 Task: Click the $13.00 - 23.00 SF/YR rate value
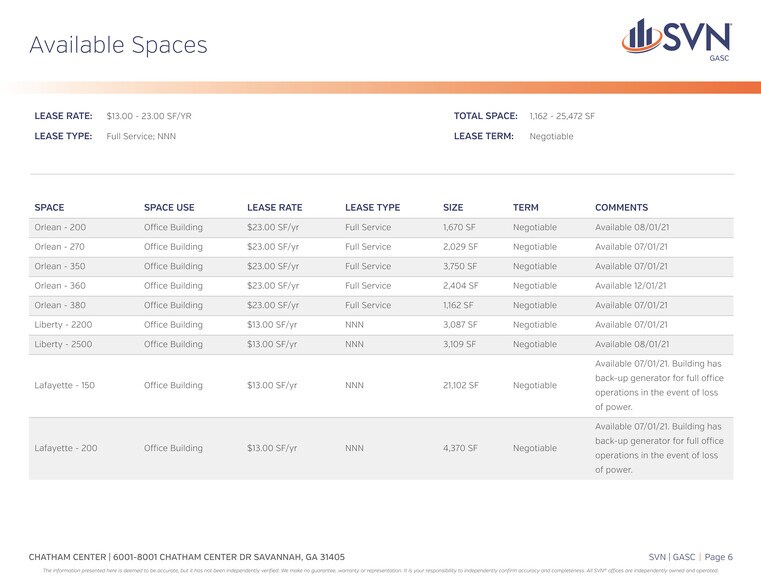pos(149,116)
